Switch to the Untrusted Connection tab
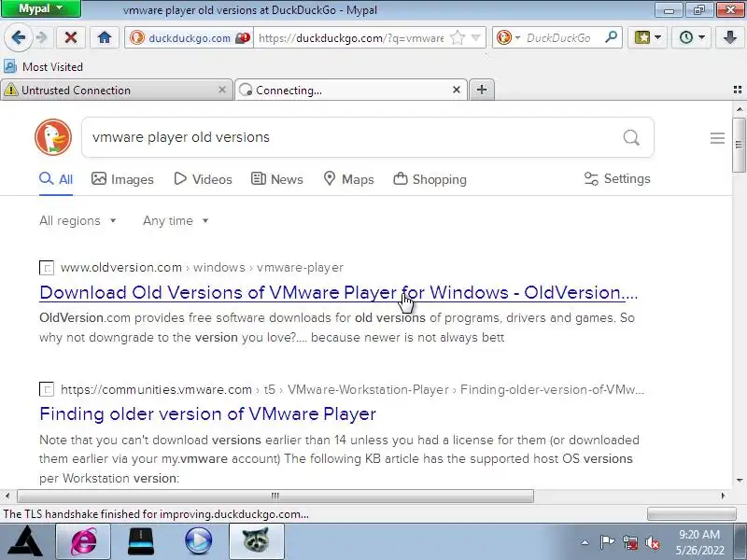Viewport: 747px width, 560px height. point(109,90)
